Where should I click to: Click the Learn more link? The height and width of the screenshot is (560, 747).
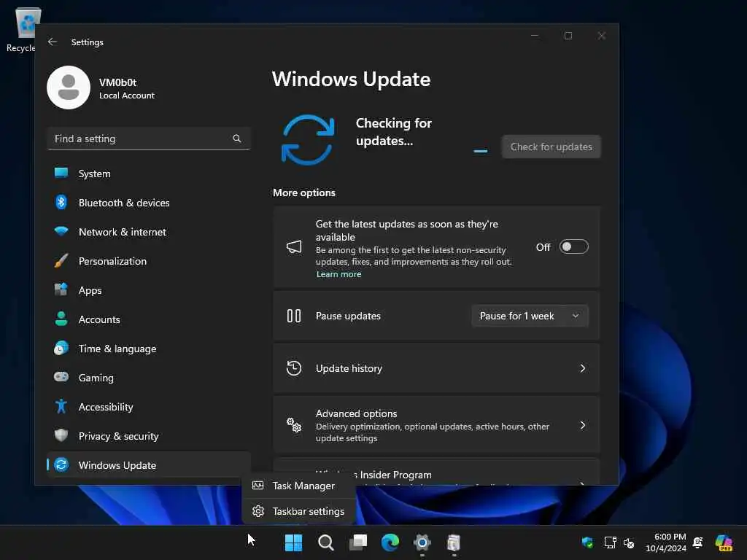[x=338, y=274]
